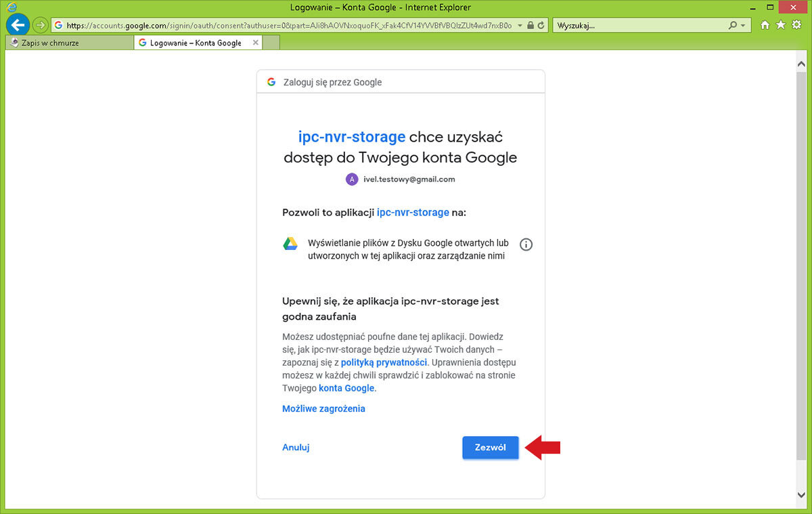Click the security padlock icon in address bar
This screenshot has width=812, height=514.
pyautogui.click(x=531, y=26)
